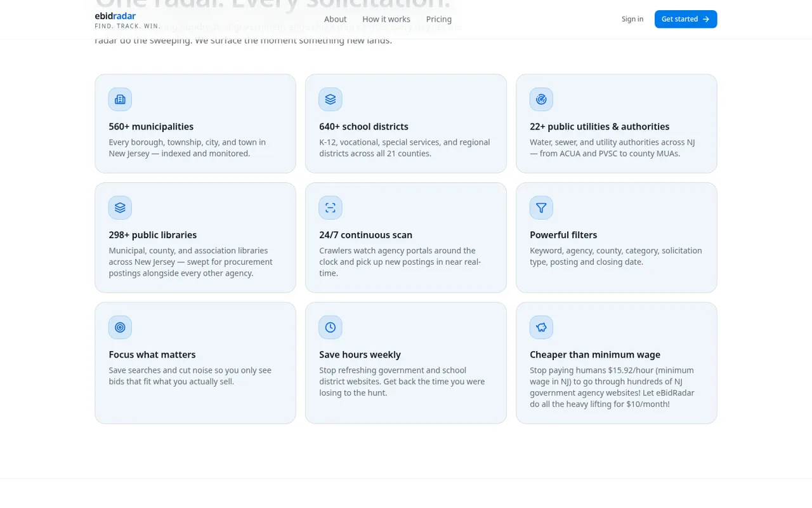Click the Sign in link
Image resolution: width=812 pixels, height=508 pixels.
pyautogui.click(x=632, y=19)
